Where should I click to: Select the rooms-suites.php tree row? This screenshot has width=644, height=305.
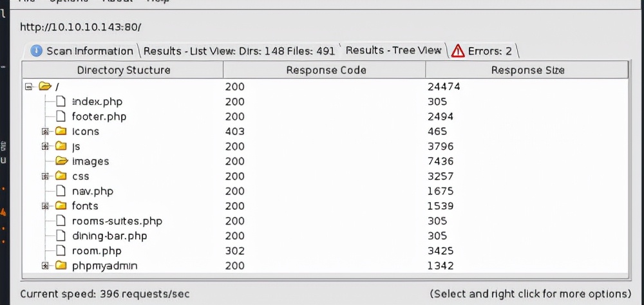click(325, 221)
